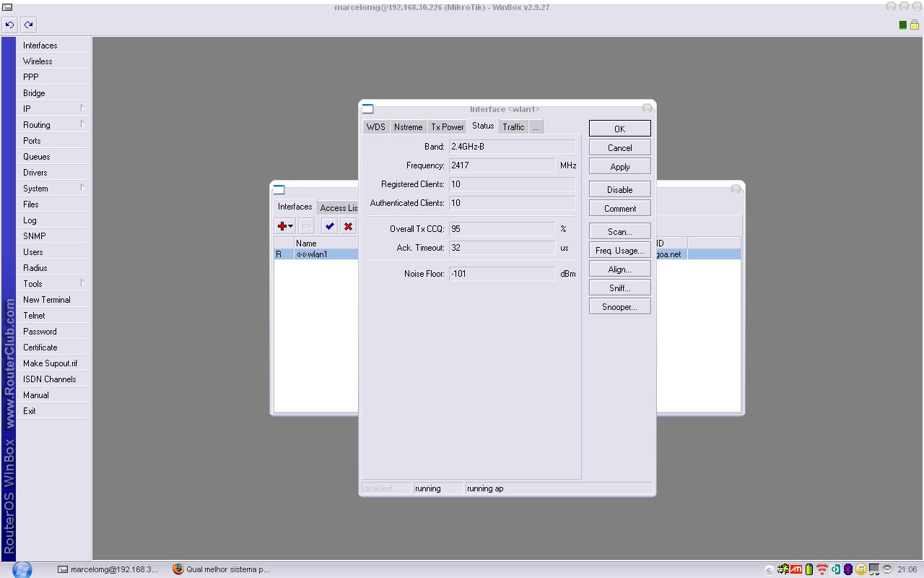The image size is (924, 578).
Task: Click the Frequency field showing 2417
Action: click(502, 165)
